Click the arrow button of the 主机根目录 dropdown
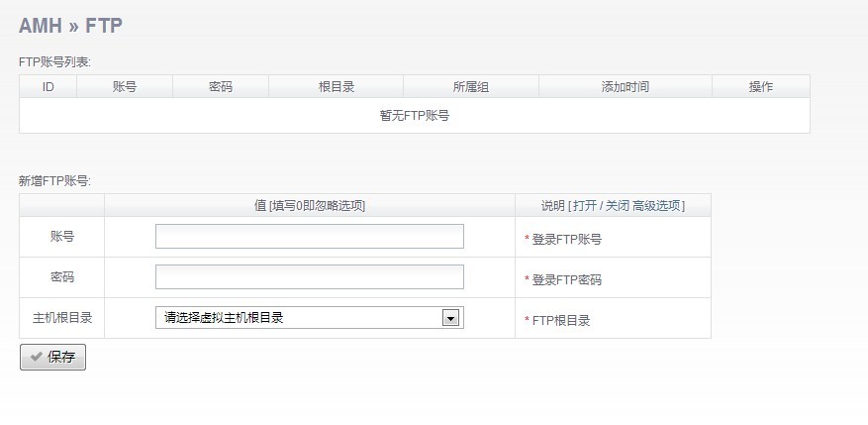 tap(451, 318)
